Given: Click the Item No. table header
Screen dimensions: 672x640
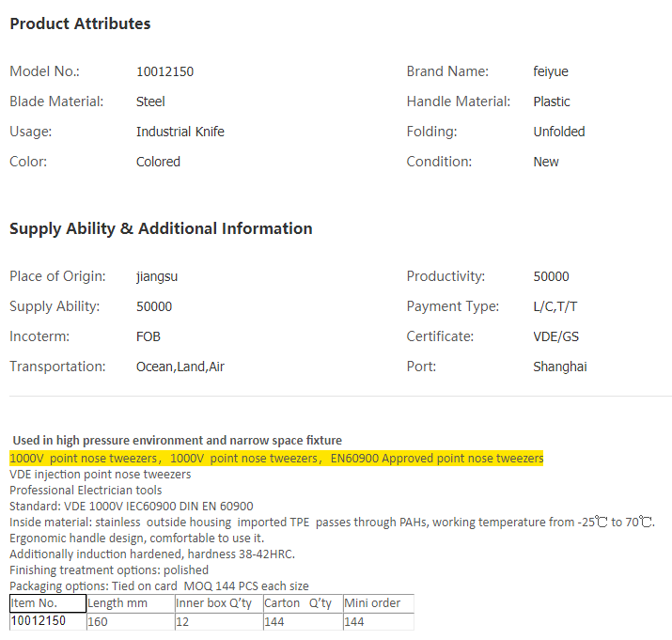Looking at the screenshot, I should click(35, 603).
